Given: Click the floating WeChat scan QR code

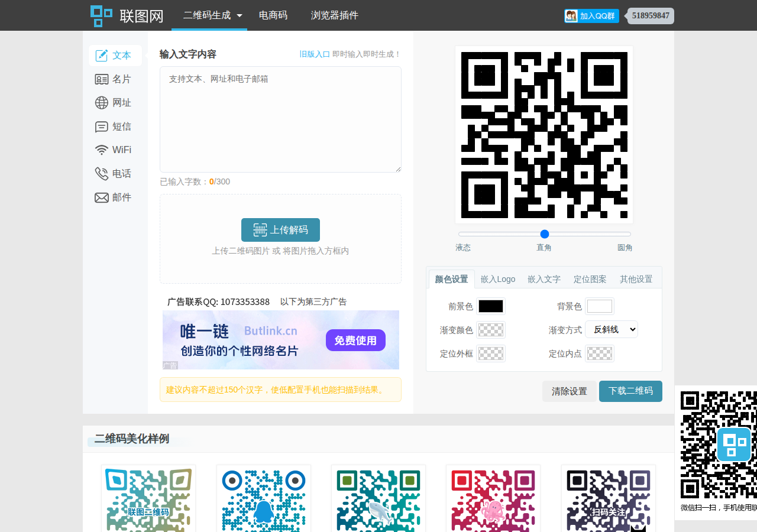Looking at the screenshot, I should 719,445.
